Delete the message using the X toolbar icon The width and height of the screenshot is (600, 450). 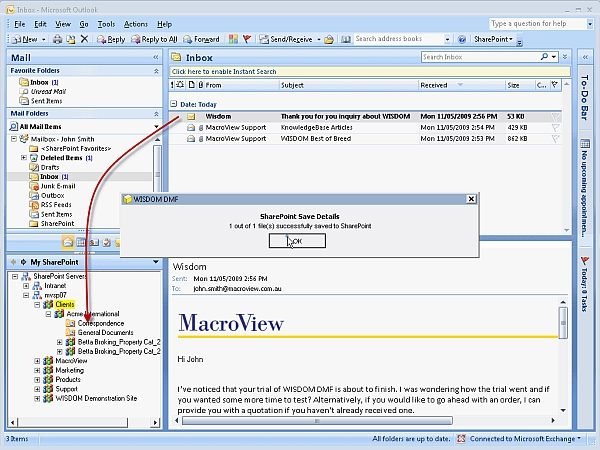(x=84, y=39)
